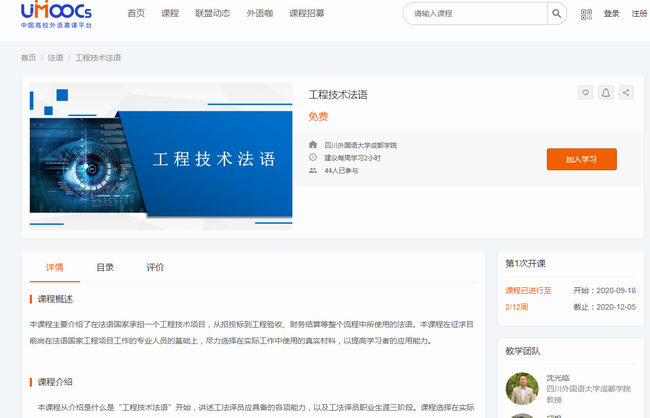Viewport: 650px width, 418px height.
Task: Open the QR code icon
Action: (x=587, y=14)
